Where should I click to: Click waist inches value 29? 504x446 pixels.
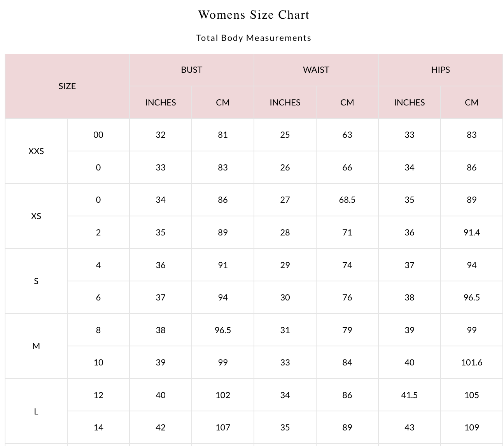285,265
